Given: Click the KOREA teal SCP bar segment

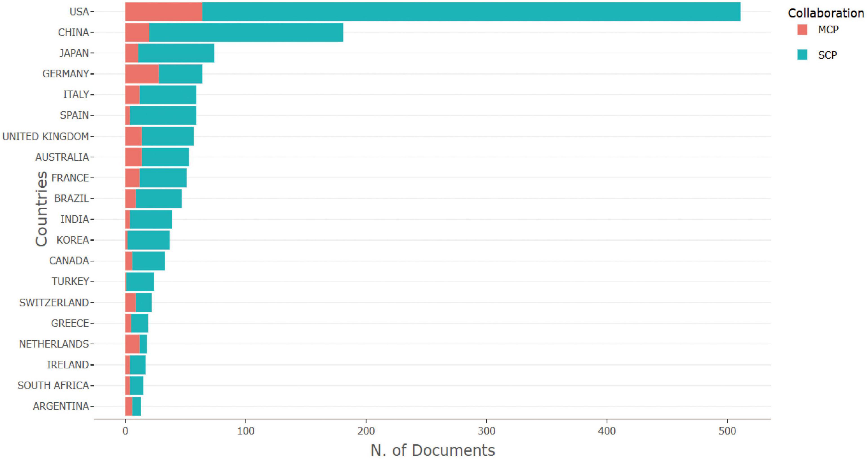Looking at the screenshot, I should point(149,240).
